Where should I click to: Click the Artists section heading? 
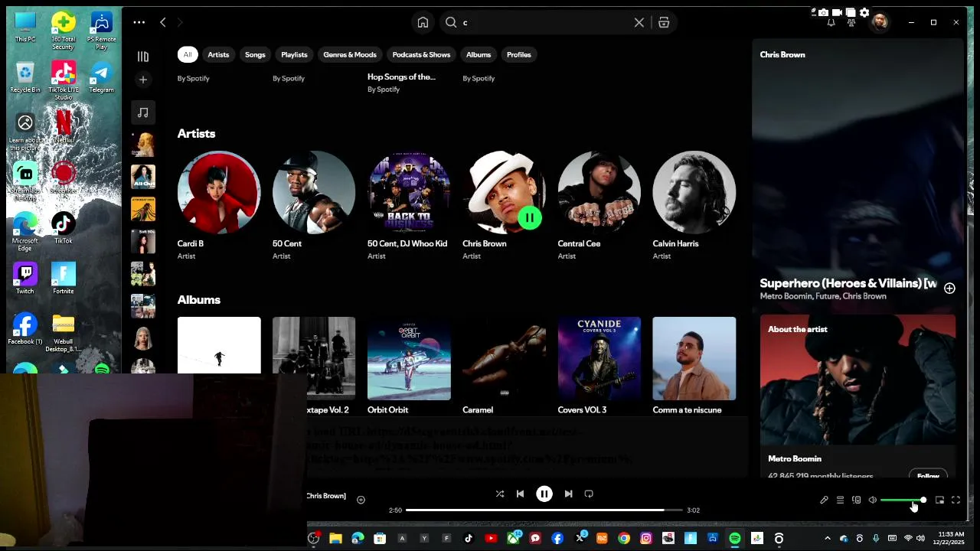click(196, 134)
